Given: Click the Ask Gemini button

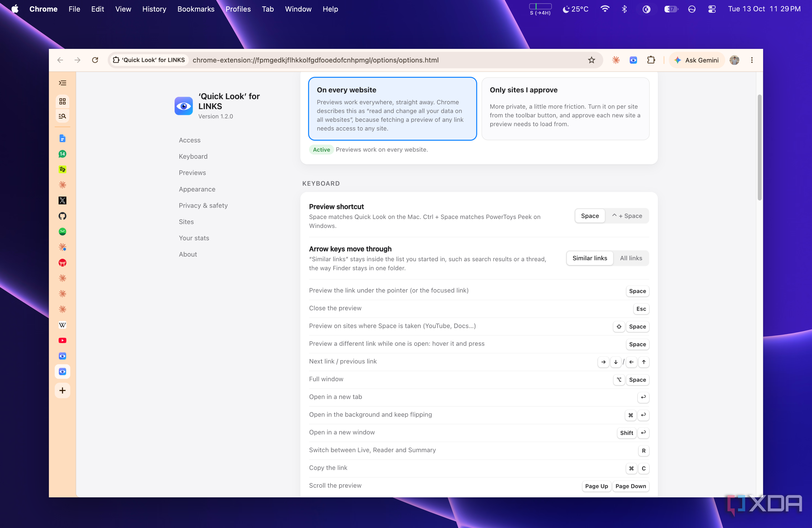Looking at the screenshot, I should pyautogui.click(x=697, y=60).
